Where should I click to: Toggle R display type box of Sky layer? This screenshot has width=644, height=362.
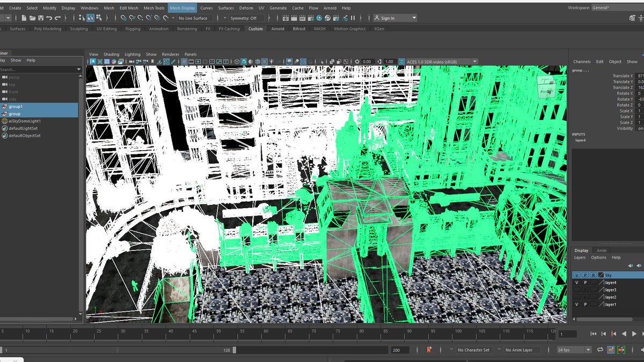coord(594,275)
